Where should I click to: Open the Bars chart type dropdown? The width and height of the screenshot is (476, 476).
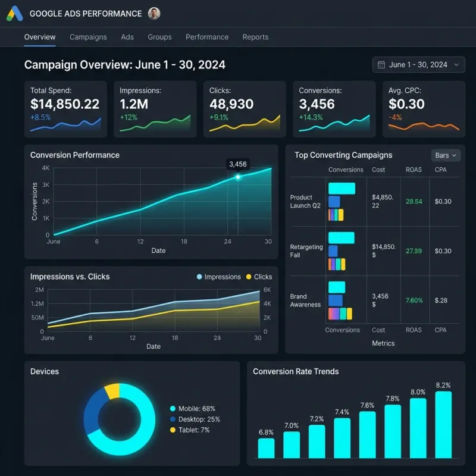click(446, 155)
